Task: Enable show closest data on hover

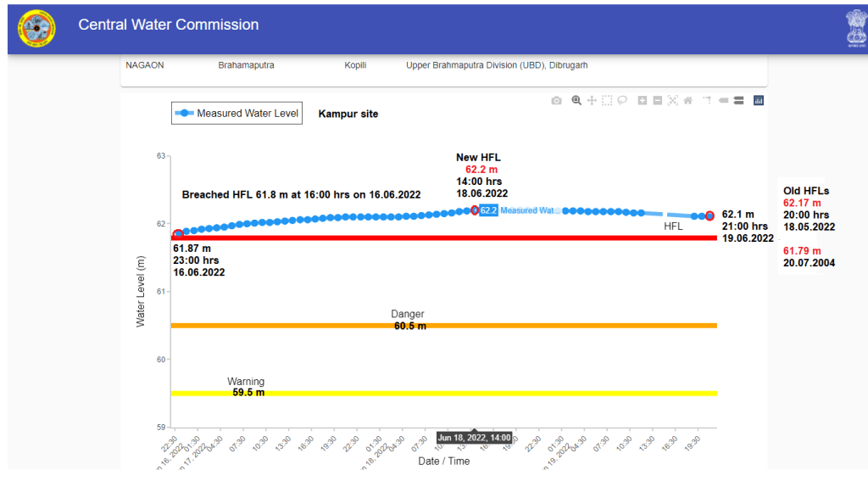Action: pos(723,100)
